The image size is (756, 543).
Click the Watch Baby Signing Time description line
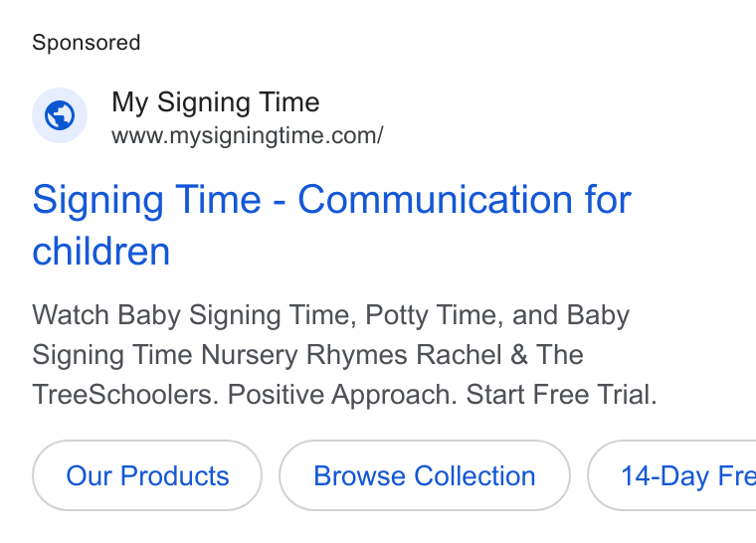point(330,315)
